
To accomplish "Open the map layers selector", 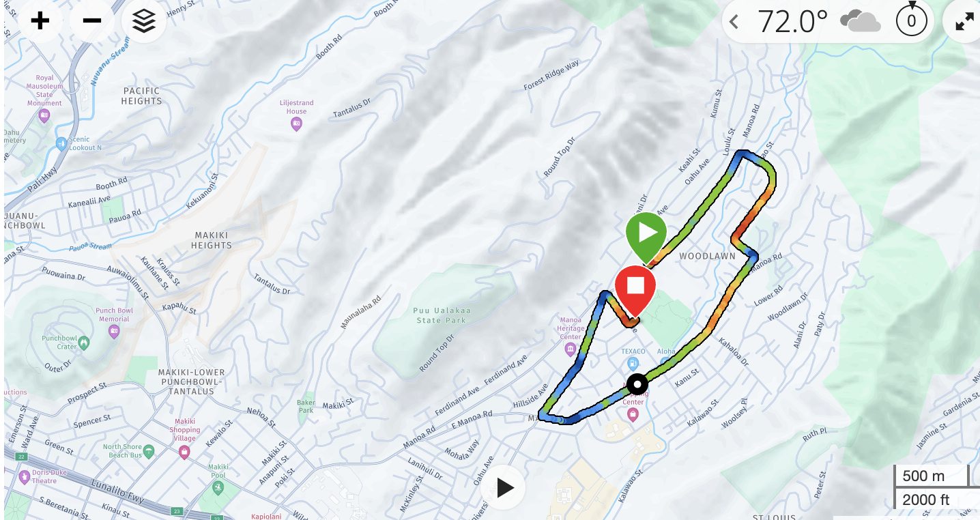I will [x=144, y=21].
